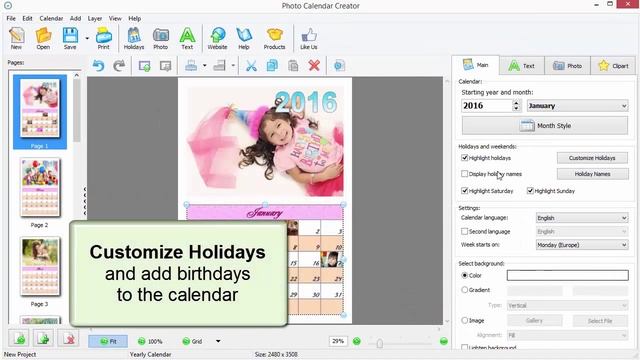Expand the send-backward layer dropdown arrow
640x360 pixels.
pos(233,66)
